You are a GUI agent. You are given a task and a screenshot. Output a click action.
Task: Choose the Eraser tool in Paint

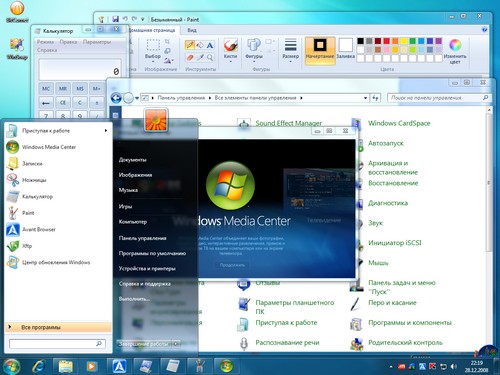(190, 57)
